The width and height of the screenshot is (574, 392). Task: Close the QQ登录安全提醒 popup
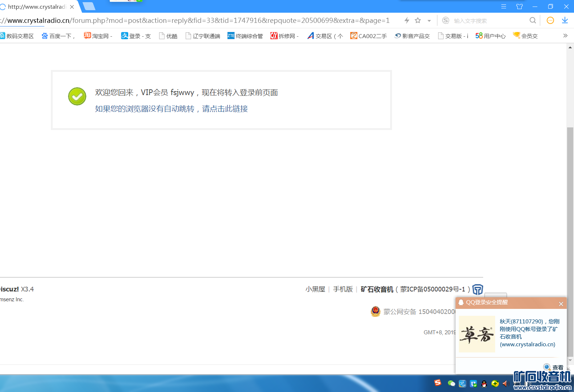(x=561, y=304)
